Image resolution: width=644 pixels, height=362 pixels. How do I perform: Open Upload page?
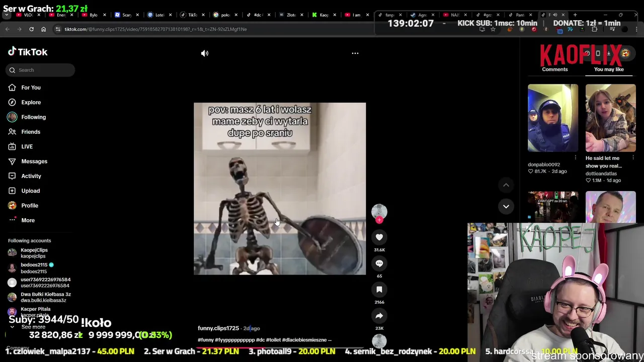(30, 191)
